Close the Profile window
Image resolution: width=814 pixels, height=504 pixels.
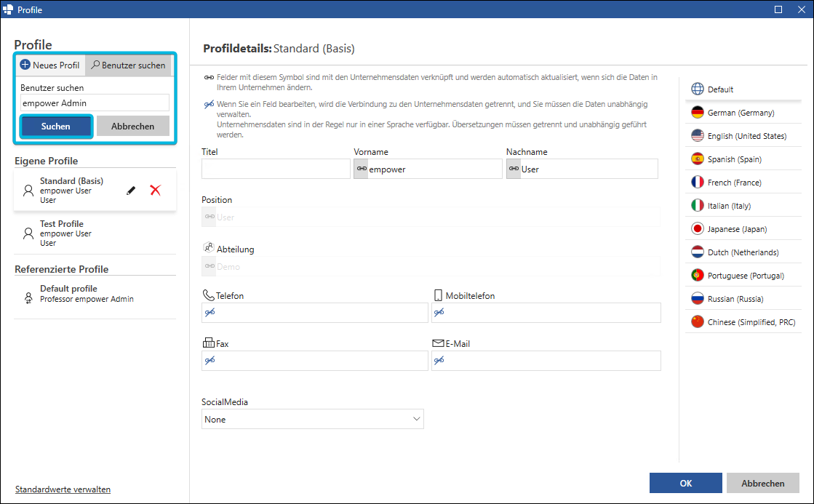[x=802, y=9]
